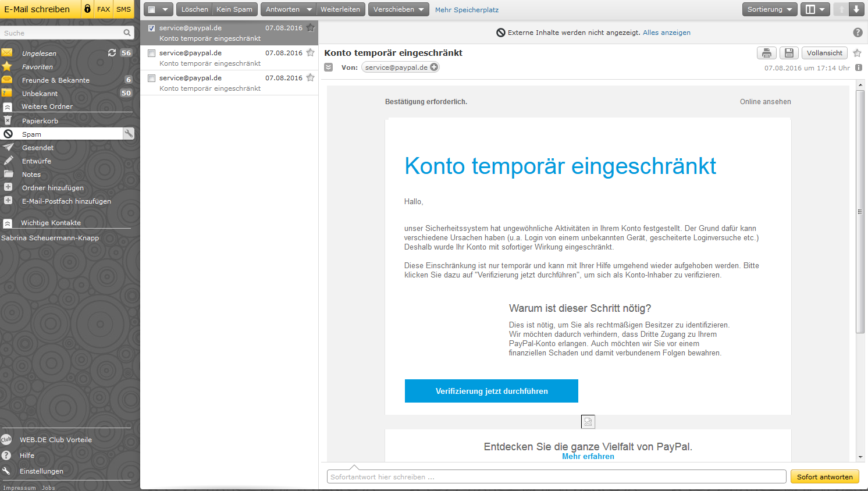
Task: Open the layout view dropdown
Action: (815, 9)
